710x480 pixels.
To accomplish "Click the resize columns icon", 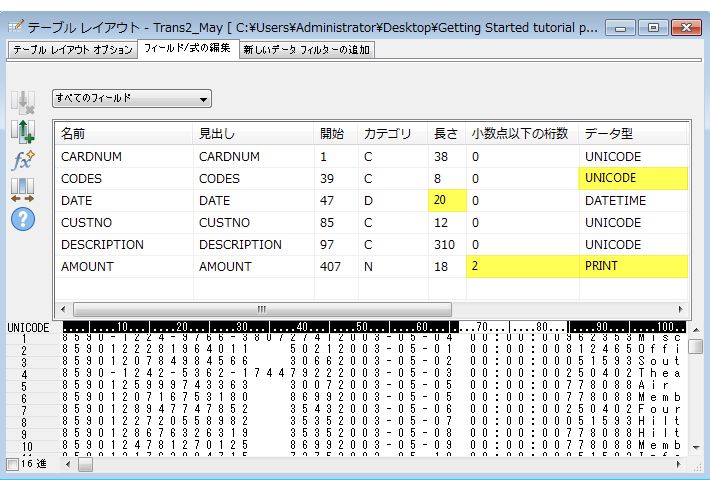I will point(22,189).
